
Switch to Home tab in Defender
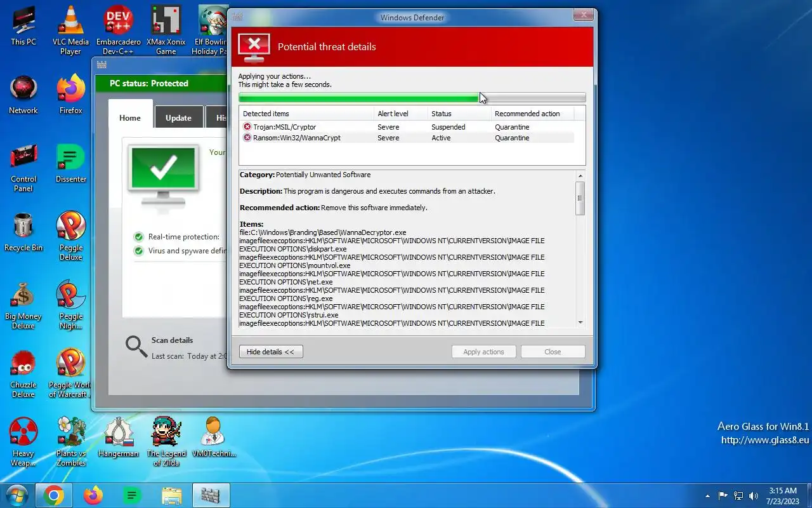[x=130, y=117]
